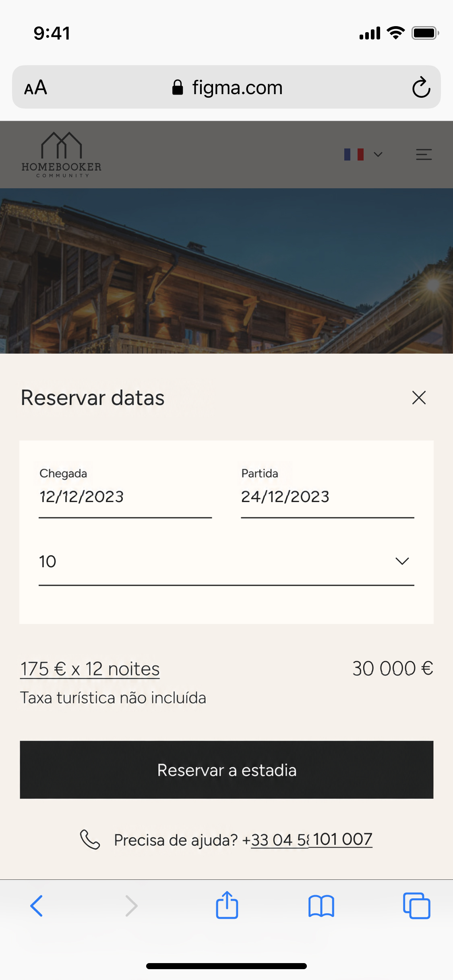453x980 pixels.
Task: Tap the figma.com address bar
Action: [228, 87]
